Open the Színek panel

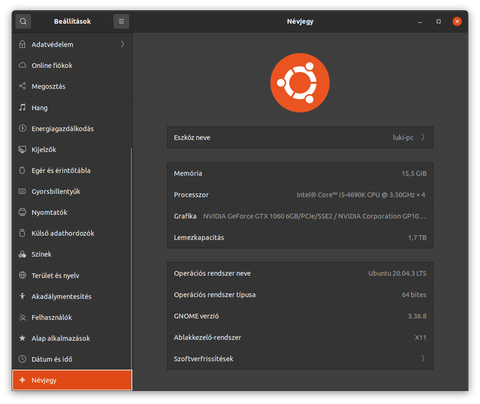(x=72, y=254)
